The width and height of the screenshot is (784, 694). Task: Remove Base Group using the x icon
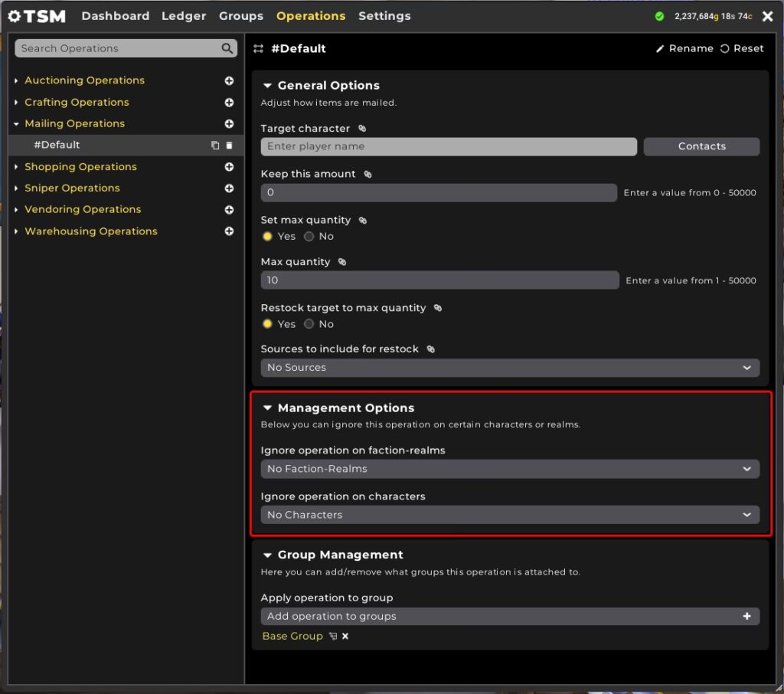pos(345,637)
